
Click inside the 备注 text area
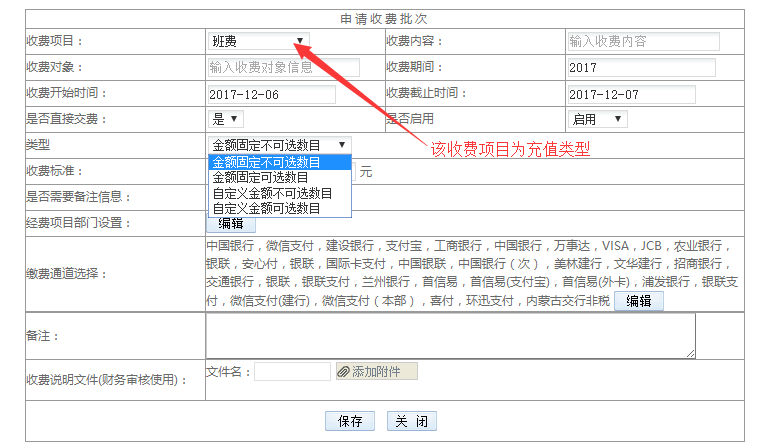pos(450,336)
